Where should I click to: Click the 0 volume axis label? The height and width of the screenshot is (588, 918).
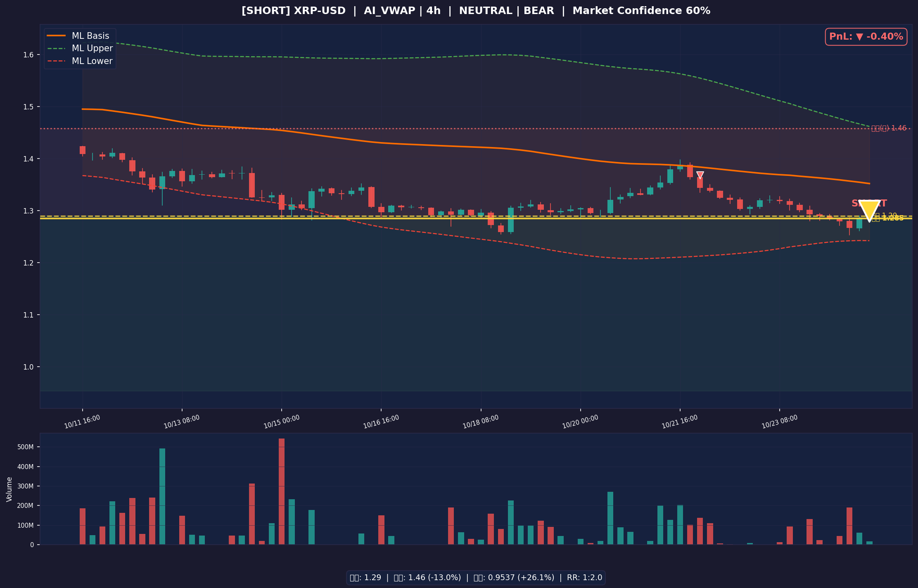pyautogui.click(x=32, y=545)
